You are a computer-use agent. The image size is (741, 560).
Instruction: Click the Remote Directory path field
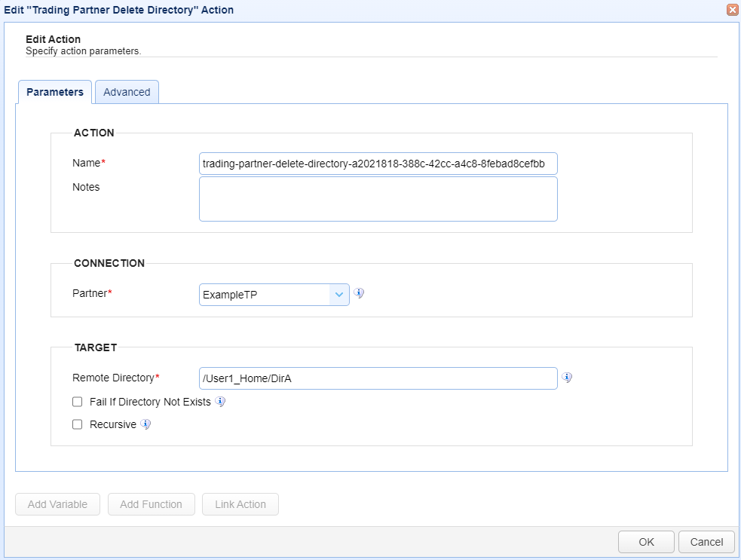click(378, 378)
